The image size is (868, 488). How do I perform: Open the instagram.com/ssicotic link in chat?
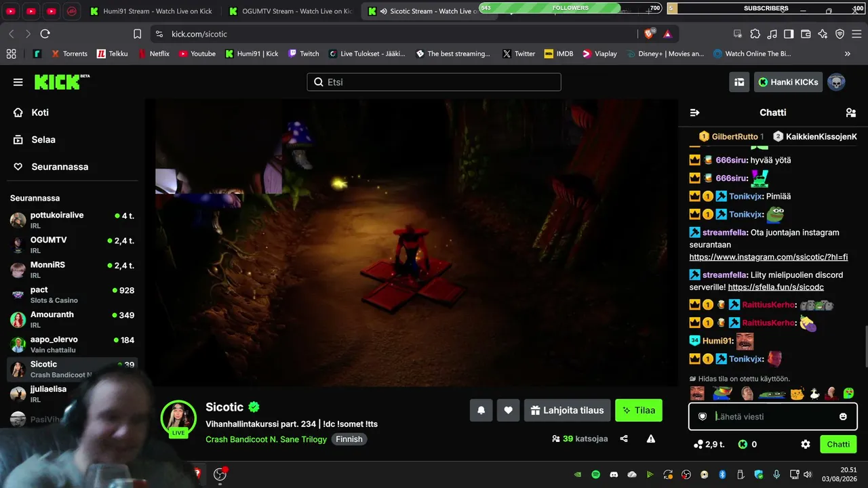pos(768,257)
